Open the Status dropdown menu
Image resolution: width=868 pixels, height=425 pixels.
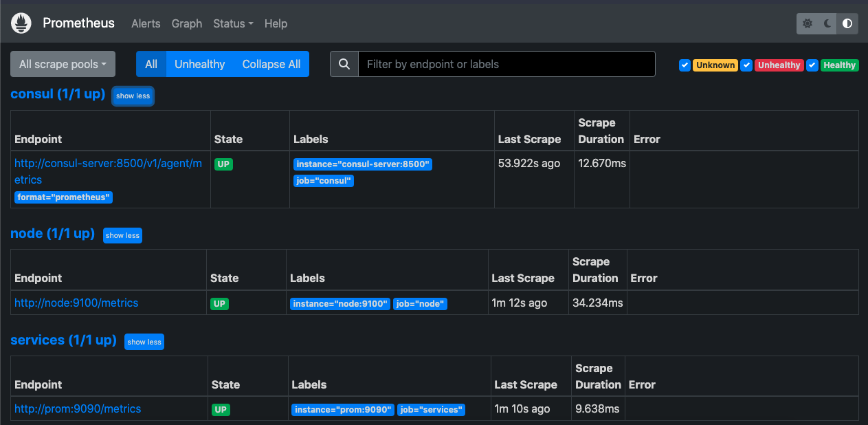coord(233,23)
